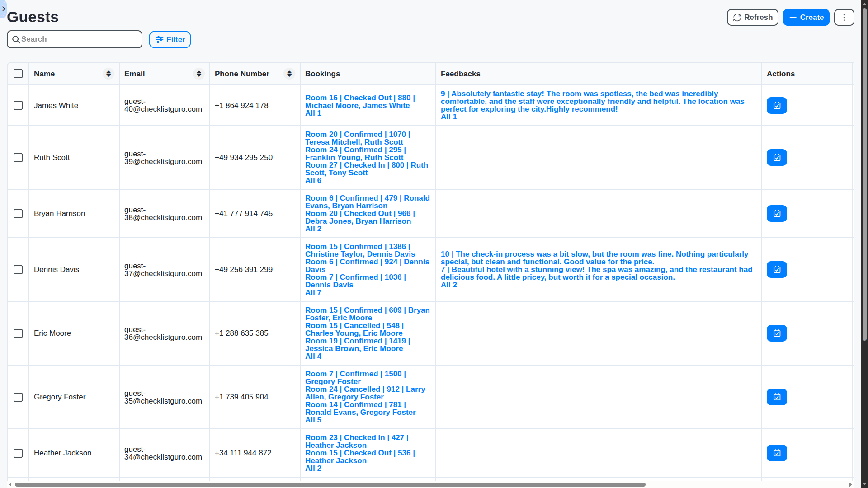Show all 6 bookings for Ruth Scott

tap(313, 181)
